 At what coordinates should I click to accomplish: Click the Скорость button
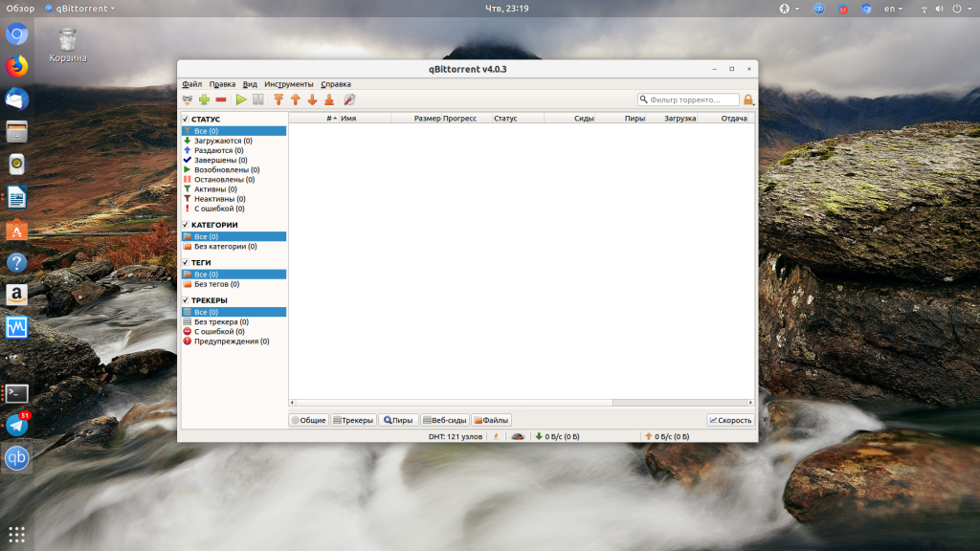pyautogui.click(x=730, y=420)
